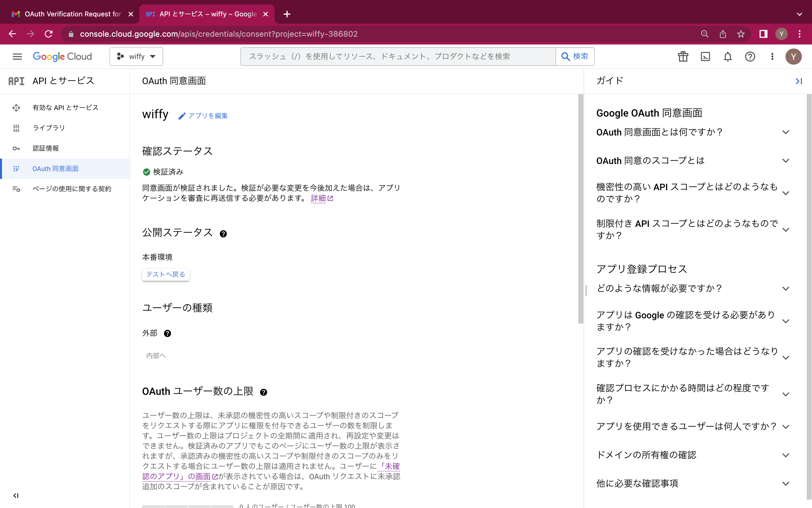Click the browser forward arrow
The image size is (812, 508).
30,34
